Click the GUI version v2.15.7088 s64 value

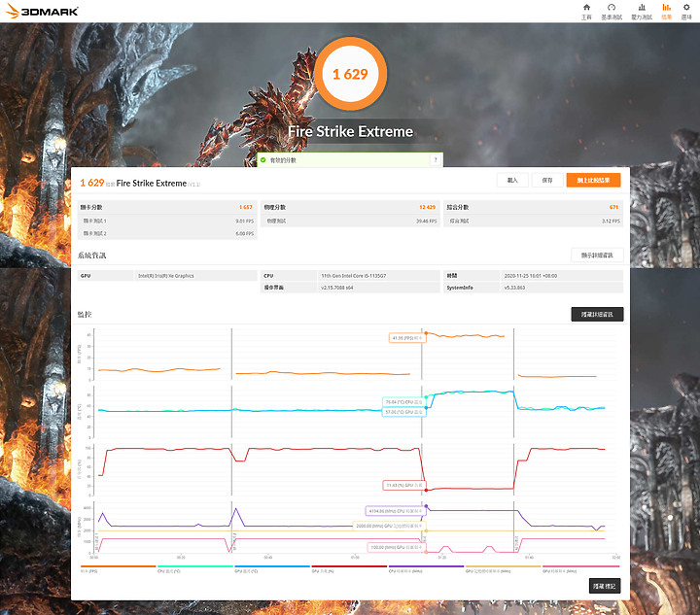tap(337, 289)
